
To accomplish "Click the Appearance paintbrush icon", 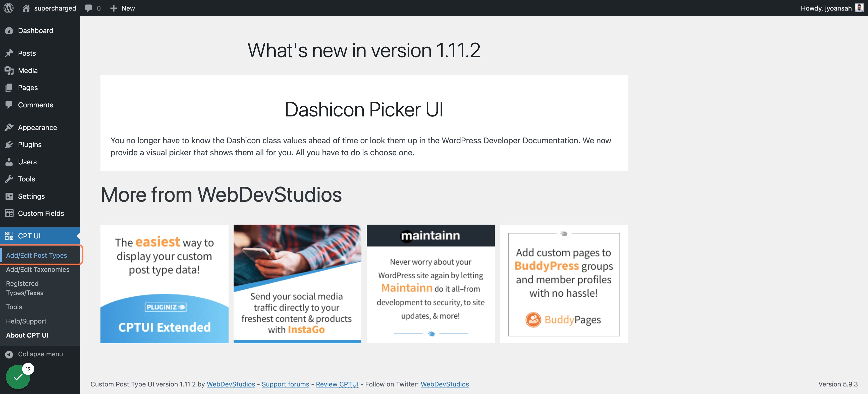I will coord(9,127).
